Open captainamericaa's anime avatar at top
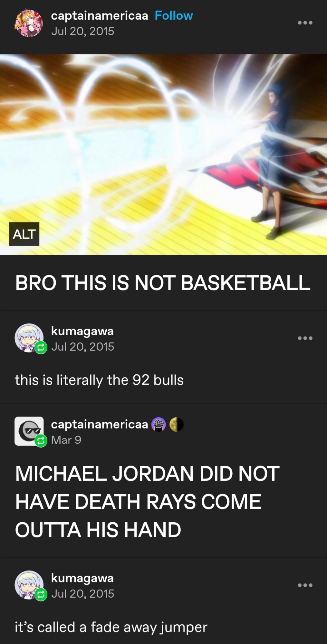327x644 pixels. click(x=29, y=23)
